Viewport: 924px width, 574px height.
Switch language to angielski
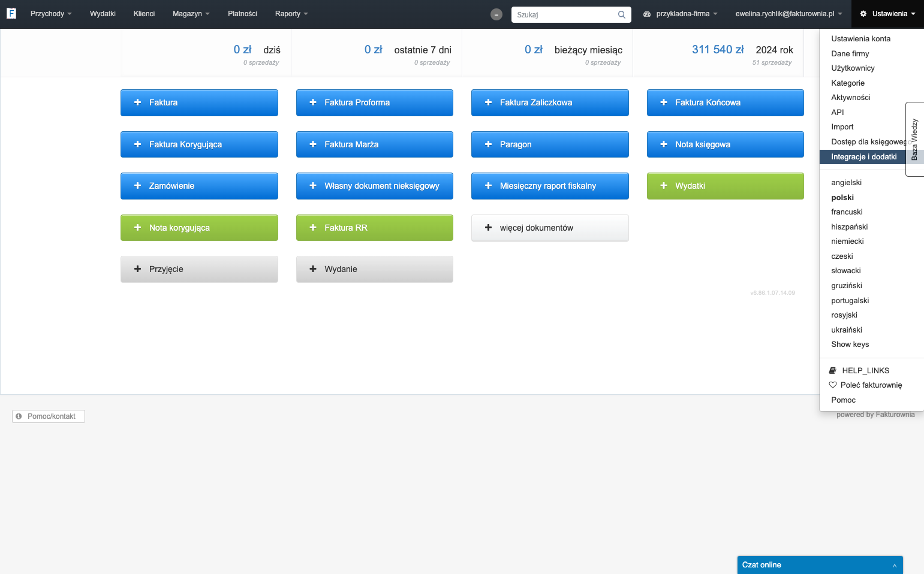tap(846, 183)
